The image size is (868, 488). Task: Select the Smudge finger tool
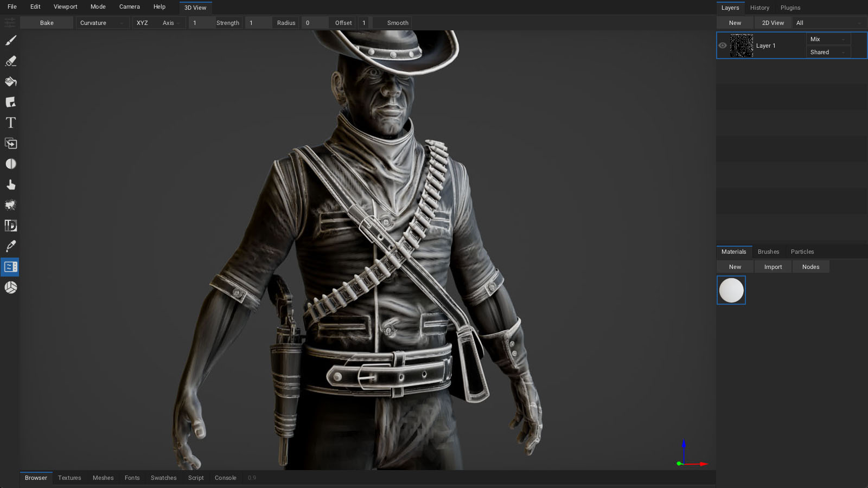[x=11, y=185]
